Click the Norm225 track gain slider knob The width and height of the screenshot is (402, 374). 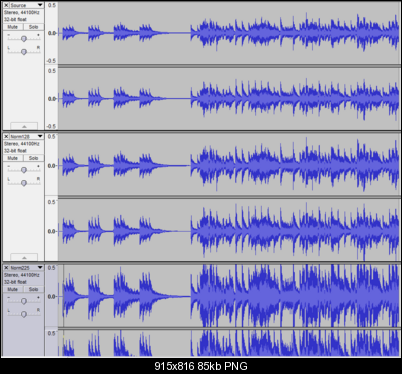pos(24,301)
